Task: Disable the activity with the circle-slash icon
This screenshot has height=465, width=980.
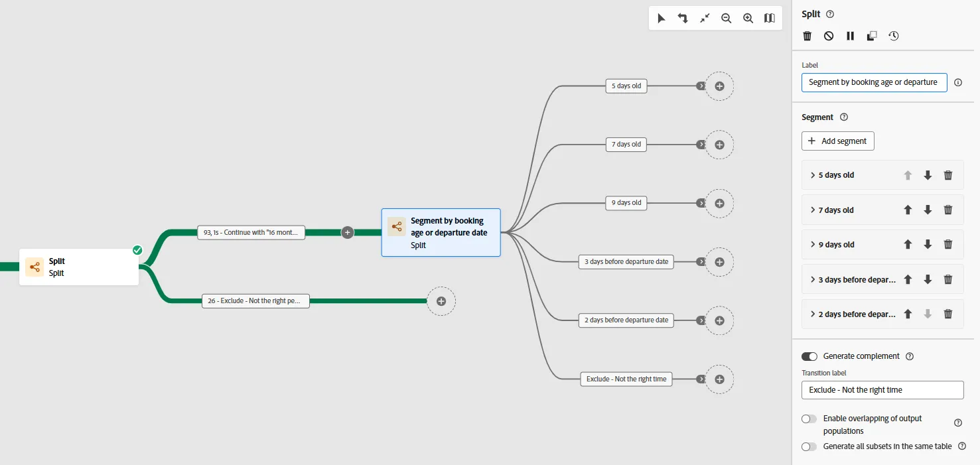Action: tap(829, 36)
